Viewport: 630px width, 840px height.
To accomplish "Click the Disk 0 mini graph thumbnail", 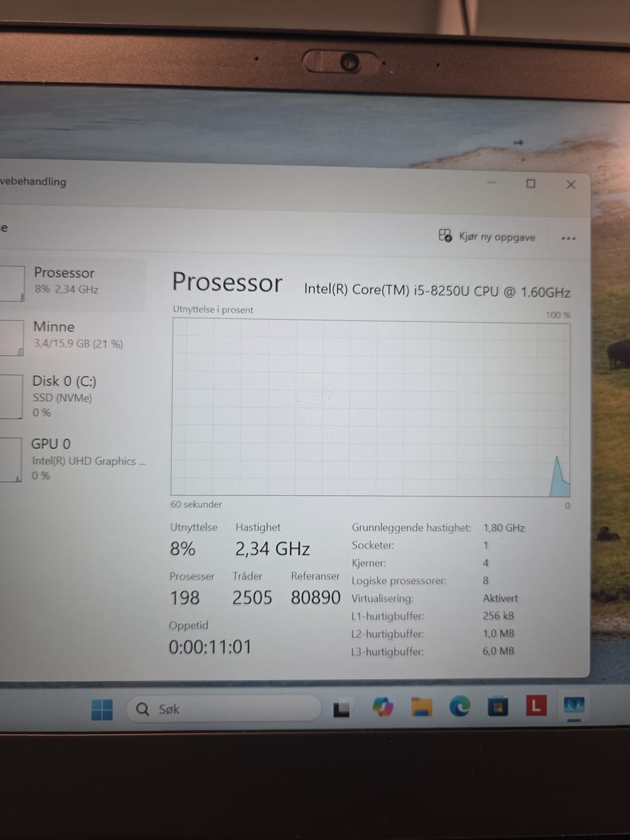I will click(x=11, y=396).
